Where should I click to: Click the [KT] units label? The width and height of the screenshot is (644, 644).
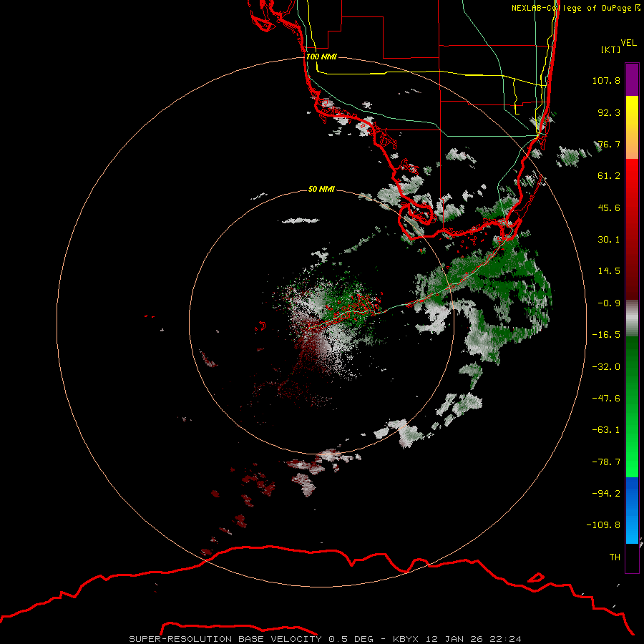point(611,49)
